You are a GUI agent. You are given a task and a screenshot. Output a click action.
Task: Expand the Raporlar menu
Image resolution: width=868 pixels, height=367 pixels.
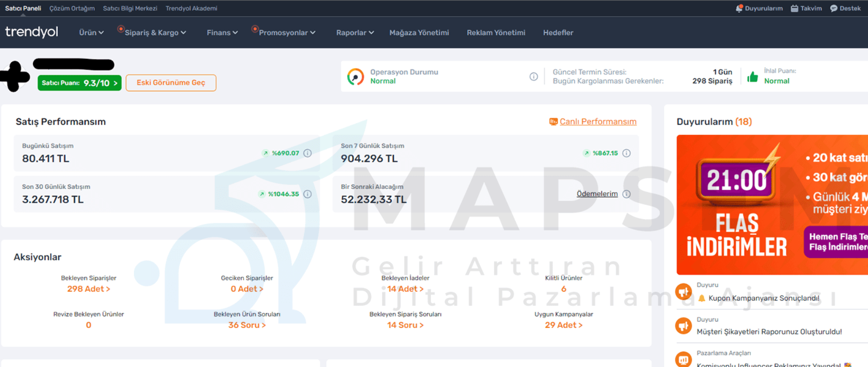pos(355,33)
